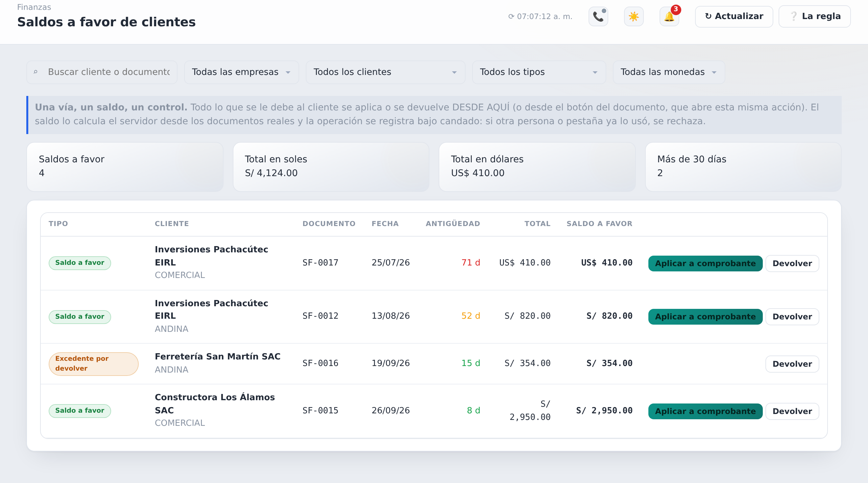The image size is (868, 483).
Task: Open La regla help button
Action: (814, 16)
